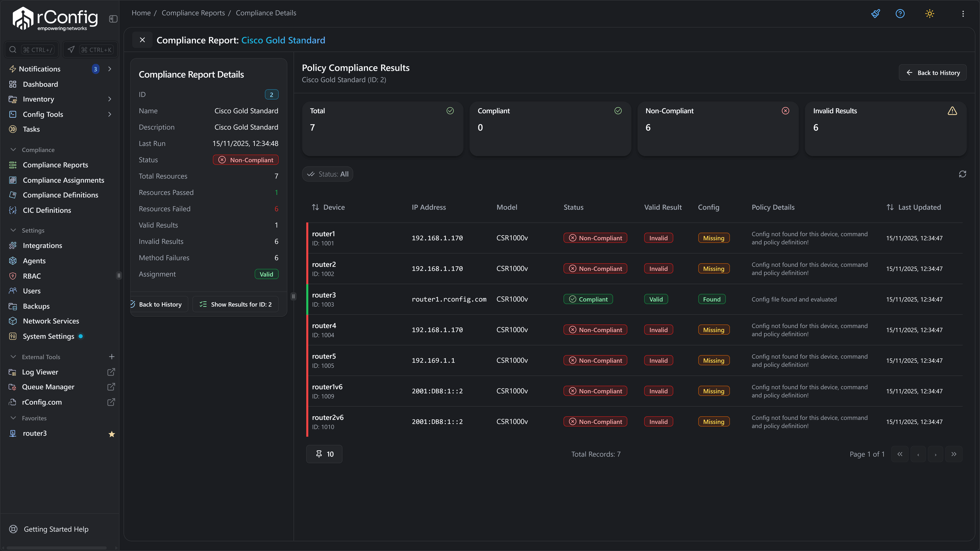Open the rConfig.com external link icon
Viewport: 980px width, 551px height.
(111, 402)
